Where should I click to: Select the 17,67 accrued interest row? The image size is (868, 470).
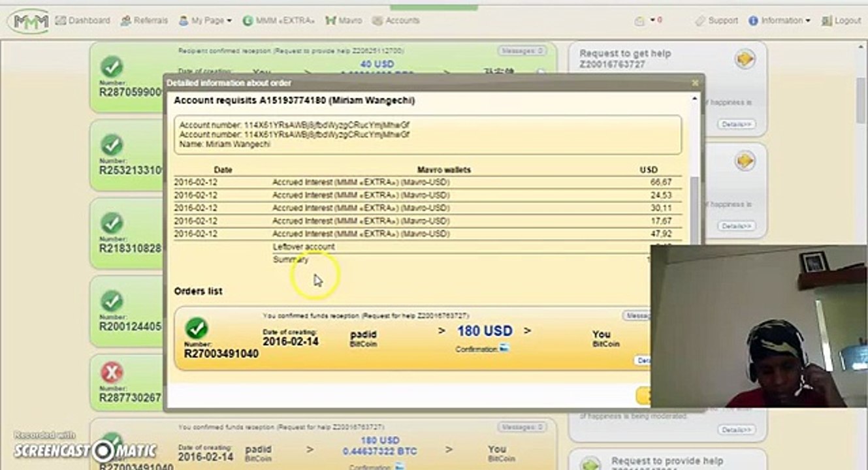coord(428,221)
